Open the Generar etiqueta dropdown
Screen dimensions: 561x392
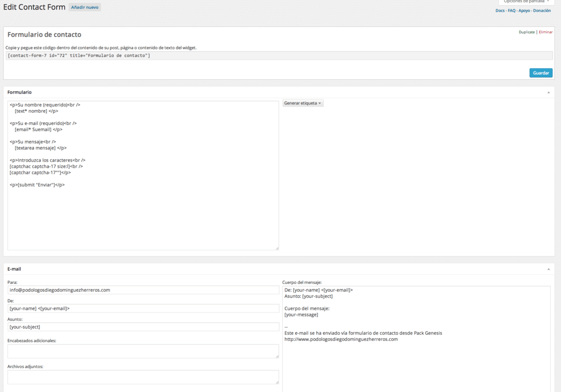point(302,103)
